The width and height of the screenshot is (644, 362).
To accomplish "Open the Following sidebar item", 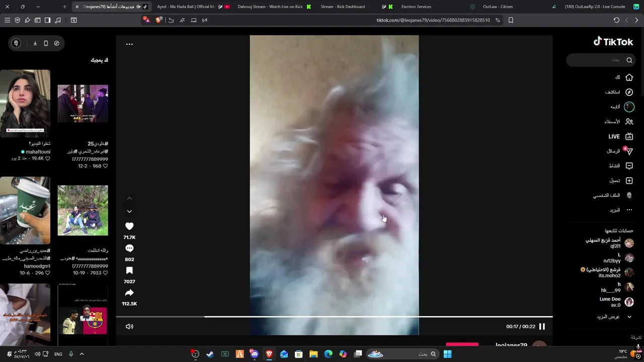I will click(622, 107).
